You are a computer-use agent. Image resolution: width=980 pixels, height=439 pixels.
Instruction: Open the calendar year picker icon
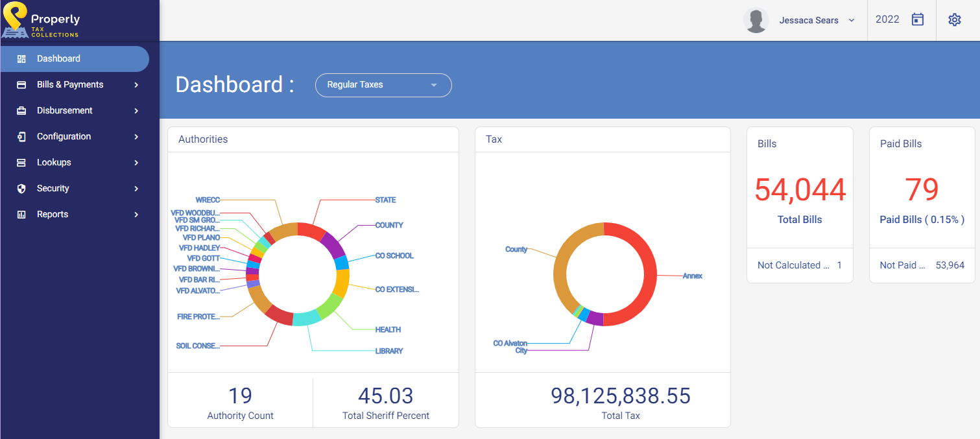point(917,19)
